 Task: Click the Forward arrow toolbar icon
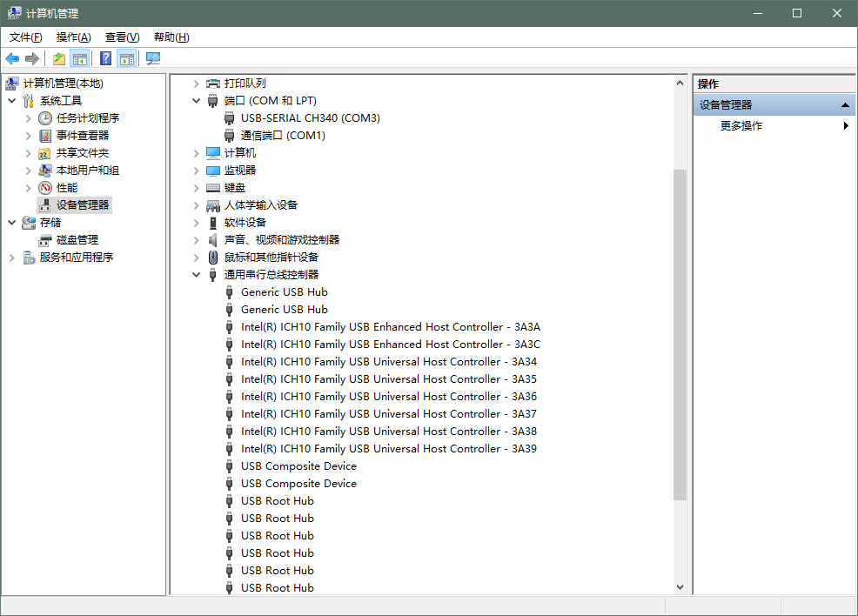coord(32,58)
